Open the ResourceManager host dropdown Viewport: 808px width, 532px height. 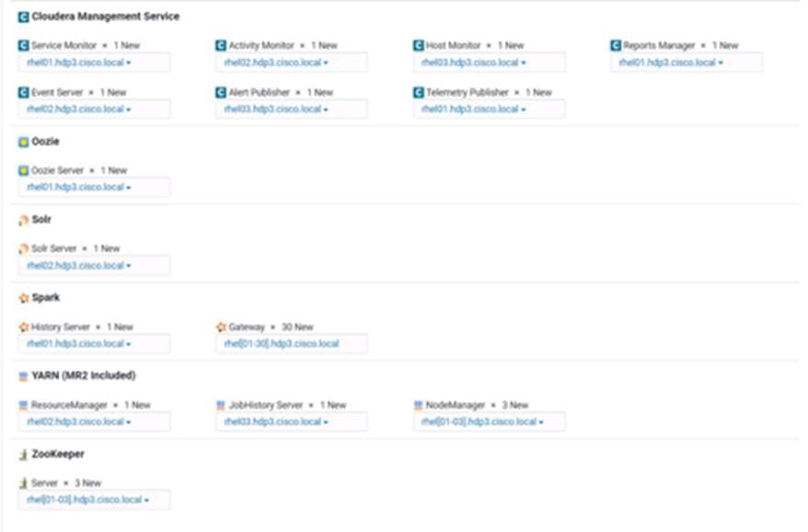(x=94, y=422)
